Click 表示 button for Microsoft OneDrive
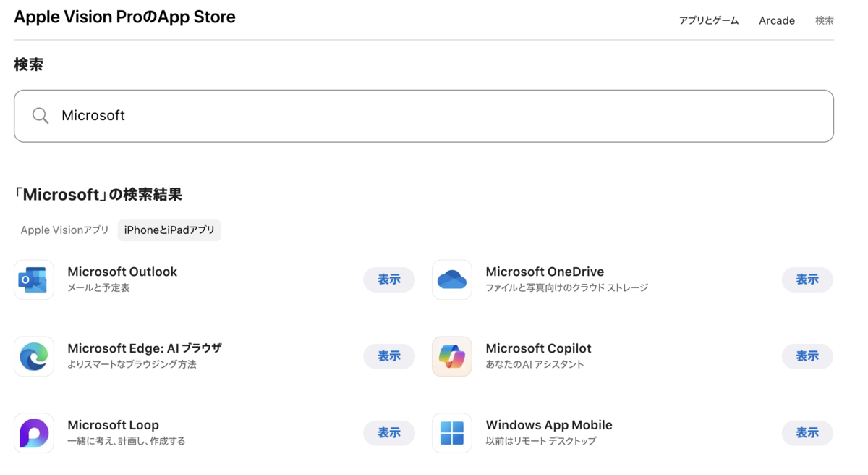The height and width of the screenshot is (475, 868). pyautogui.click(x=807, y=279)
